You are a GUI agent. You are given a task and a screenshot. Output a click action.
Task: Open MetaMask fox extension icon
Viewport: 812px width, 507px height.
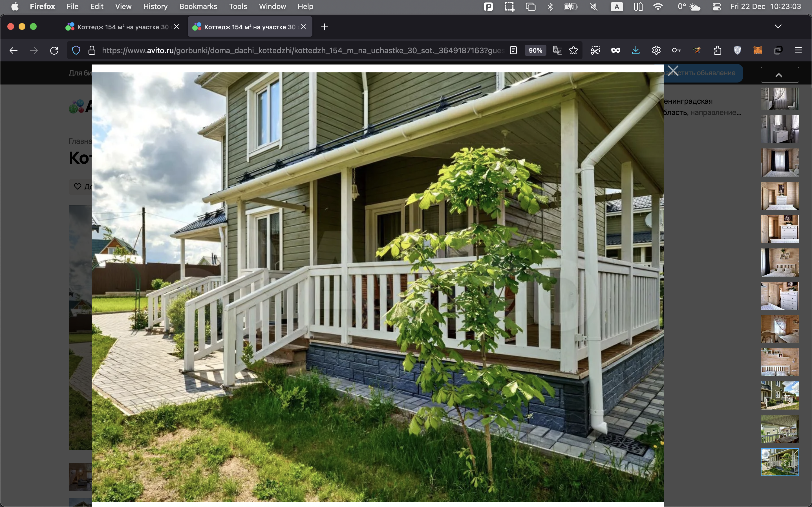(758, 50)
